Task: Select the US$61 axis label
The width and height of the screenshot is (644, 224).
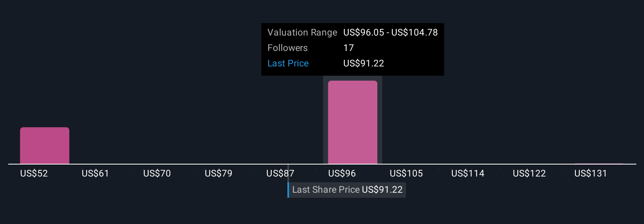Action: click(96, 173)
